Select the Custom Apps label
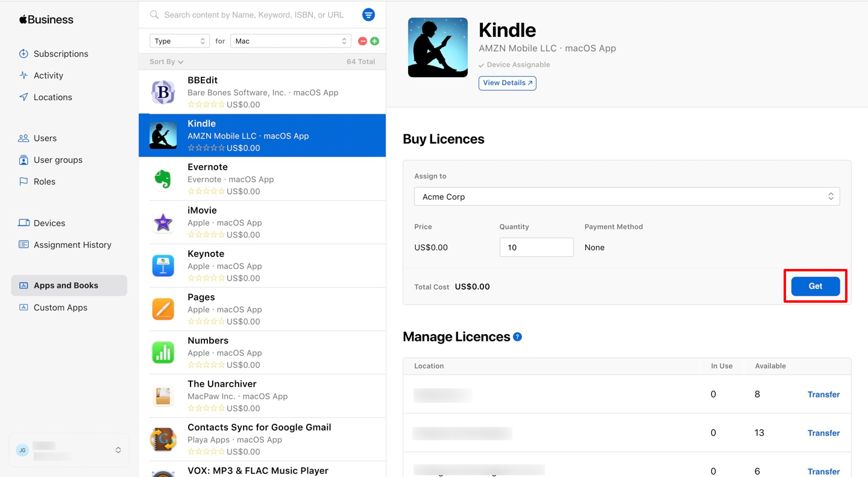The width and height of the screenshot is (868, 477). pos(60,308)
